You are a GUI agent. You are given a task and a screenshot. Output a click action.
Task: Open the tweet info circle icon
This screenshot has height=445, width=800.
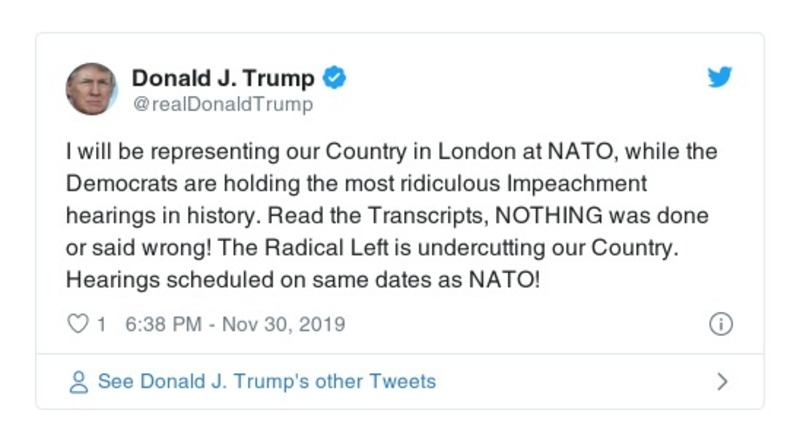coord(720,325)
